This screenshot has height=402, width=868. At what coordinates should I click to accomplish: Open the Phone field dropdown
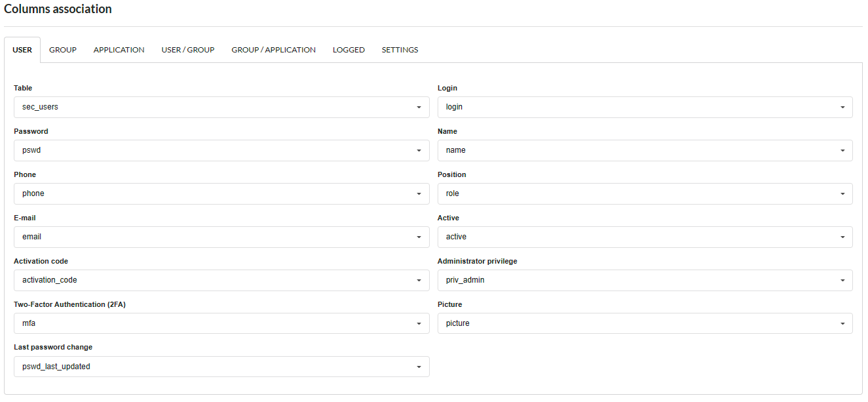pyautogui.click(x=221, y=193)
